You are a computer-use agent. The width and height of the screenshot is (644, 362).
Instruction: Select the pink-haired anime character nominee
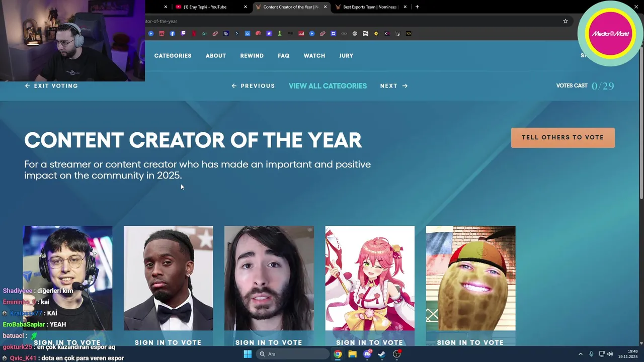[370, 278]
